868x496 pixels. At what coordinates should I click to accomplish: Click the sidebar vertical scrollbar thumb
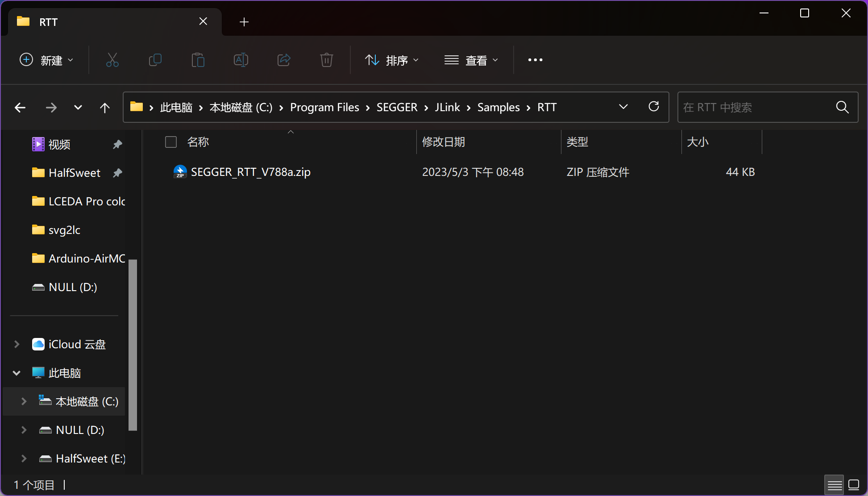pyautogui.click(x=133, y=344)
